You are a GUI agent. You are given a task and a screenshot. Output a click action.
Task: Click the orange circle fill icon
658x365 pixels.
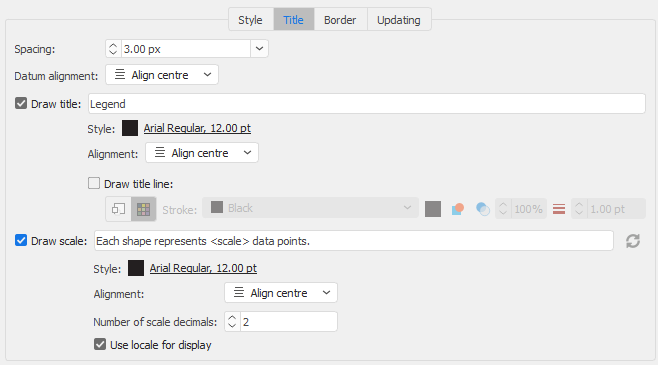458,209
